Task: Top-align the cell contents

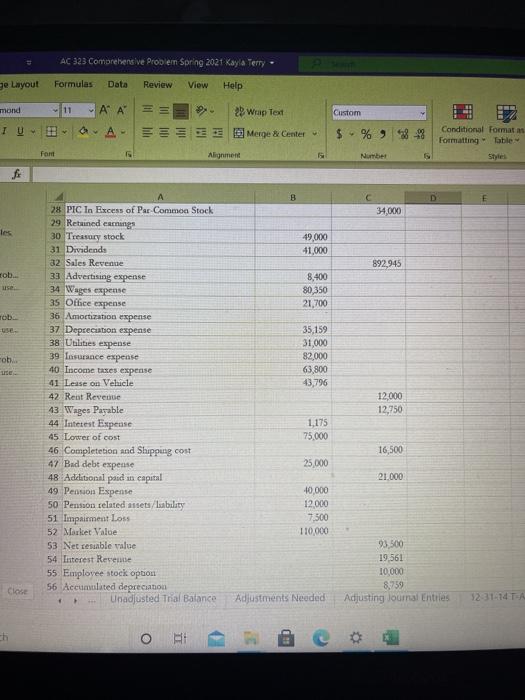Action: (148, 110)
